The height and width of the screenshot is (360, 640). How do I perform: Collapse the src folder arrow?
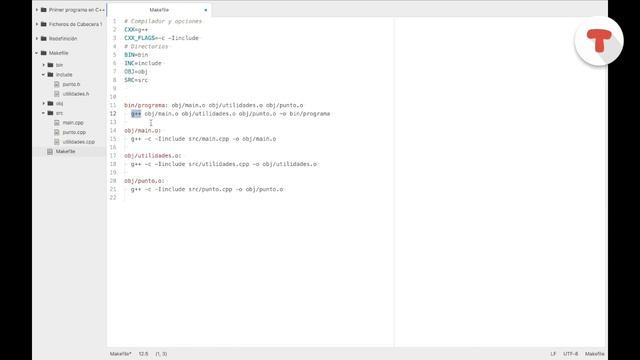pyautogui.click(x=44, y=113)
